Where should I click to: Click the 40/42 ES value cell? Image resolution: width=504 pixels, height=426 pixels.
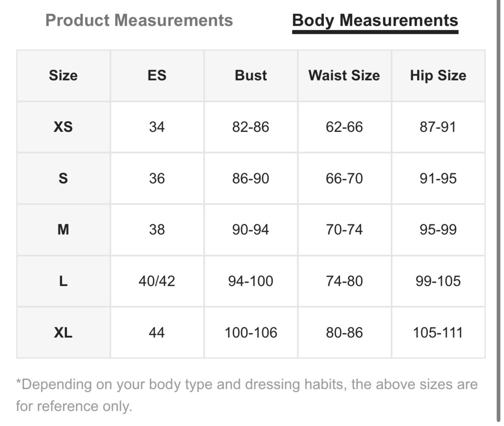coord(157,281)
